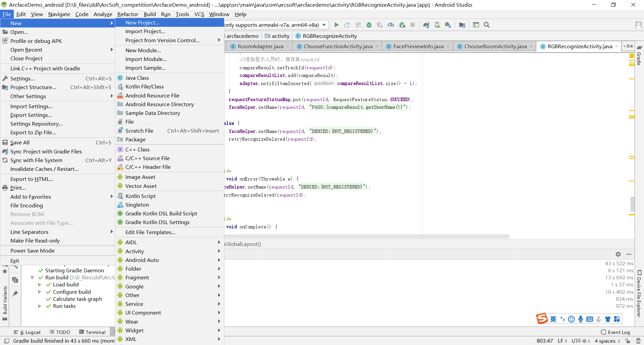Run the app with the green Run icon

point(337,25)
